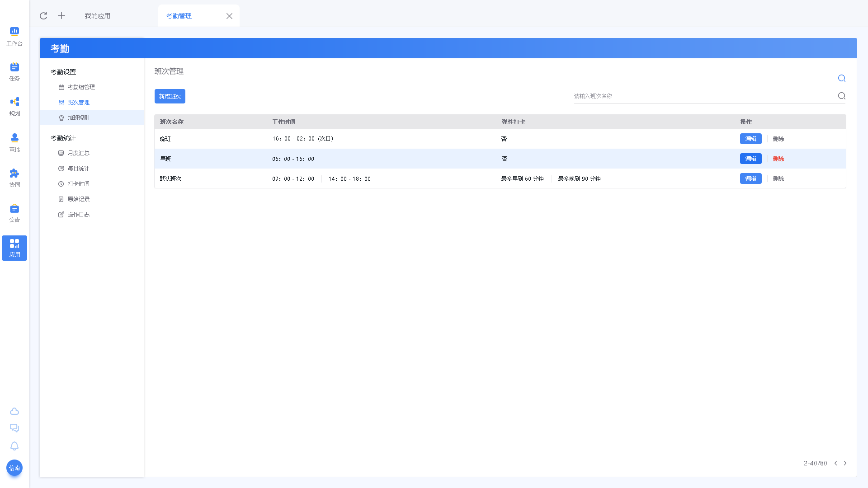Open the chat messages icon in the sidebar

pos(14,428)
